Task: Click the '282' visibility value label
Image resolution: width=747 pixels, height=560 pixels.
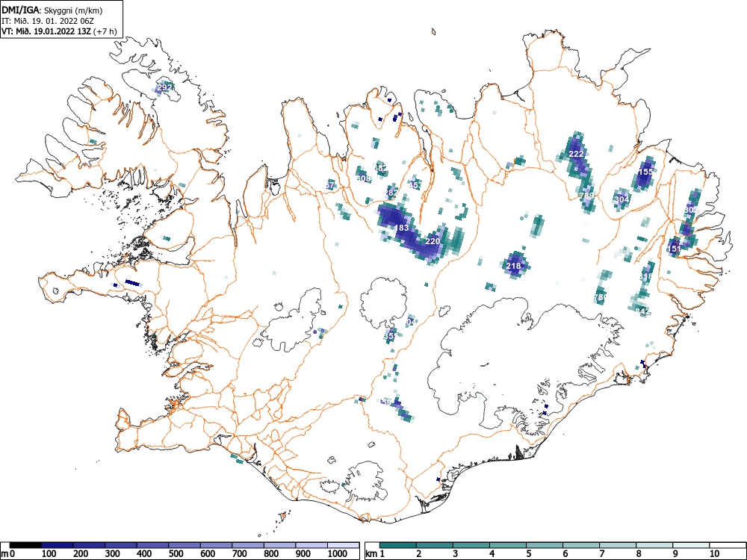Action: click(391, 193)
